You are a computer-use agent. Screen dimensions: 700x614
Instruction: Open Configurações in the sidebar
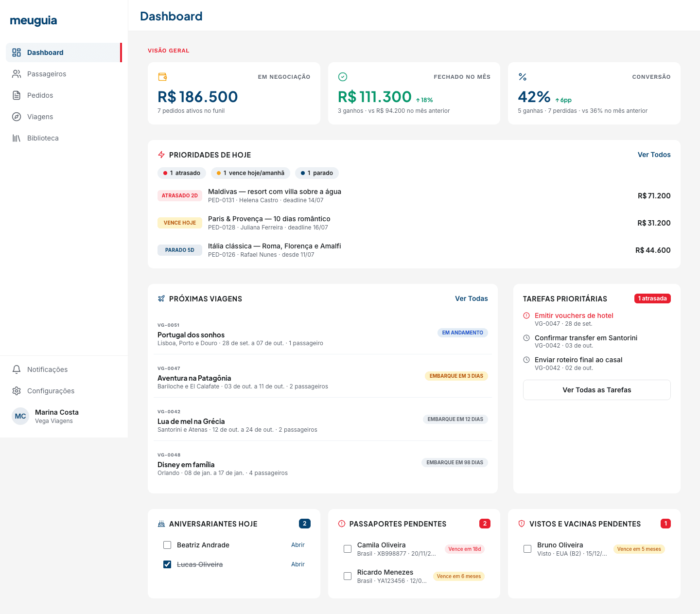(64, 391)
